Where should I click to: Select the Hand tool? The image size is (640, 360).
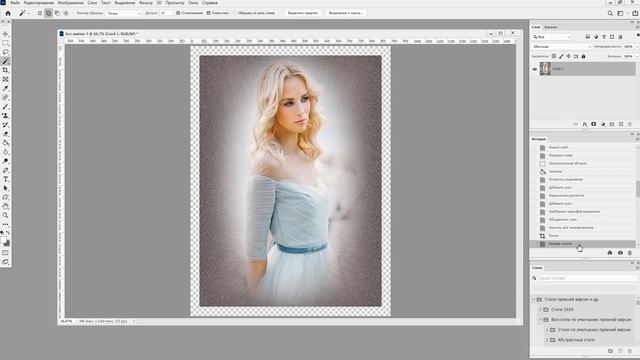[x=5, y=206]
